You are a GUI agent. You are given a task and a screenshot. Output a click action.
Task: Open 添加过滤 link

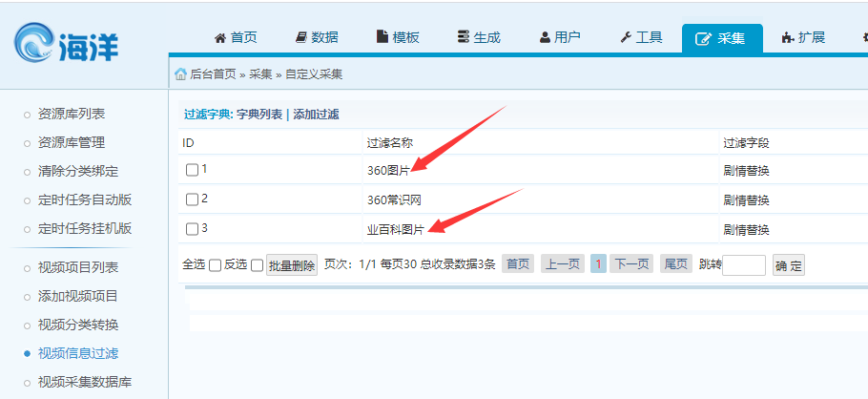(x=316, y=115)
